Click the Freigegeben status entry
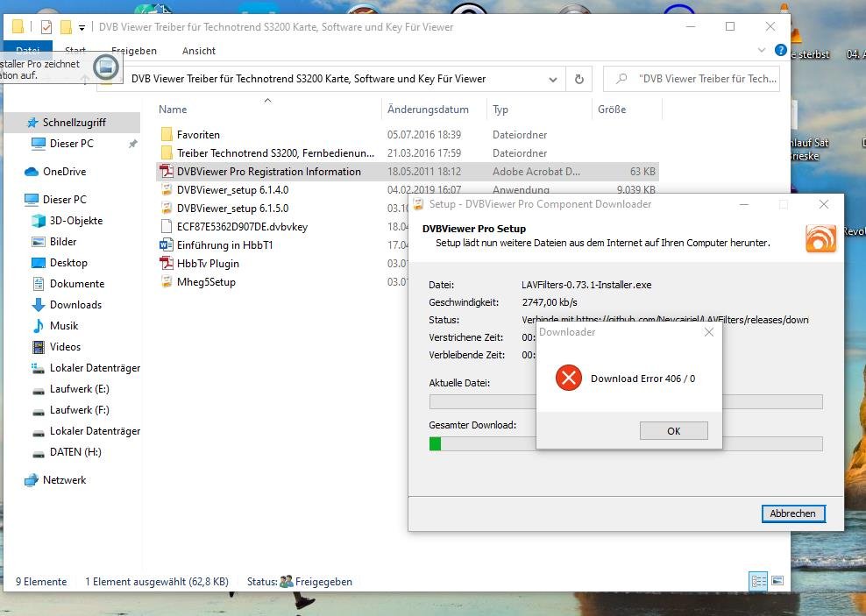Screen dimensions: 866x616 tap(316, 581)
